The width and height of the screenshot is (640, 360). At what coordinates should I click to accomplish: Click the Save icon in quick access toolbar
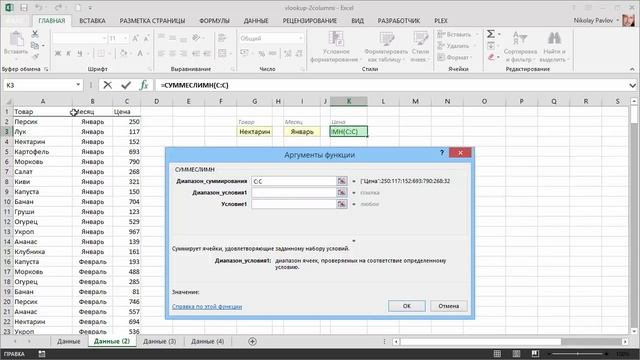[x=24, y=8]
